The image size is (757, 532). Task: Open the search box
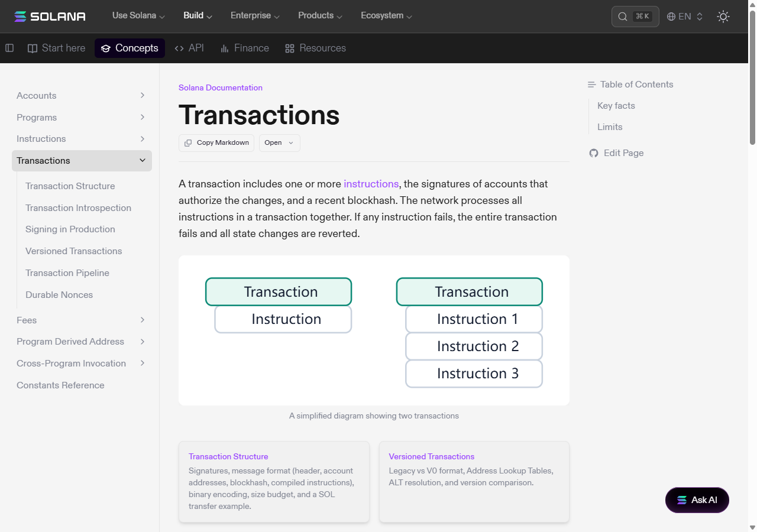click(x=635, y=17)
